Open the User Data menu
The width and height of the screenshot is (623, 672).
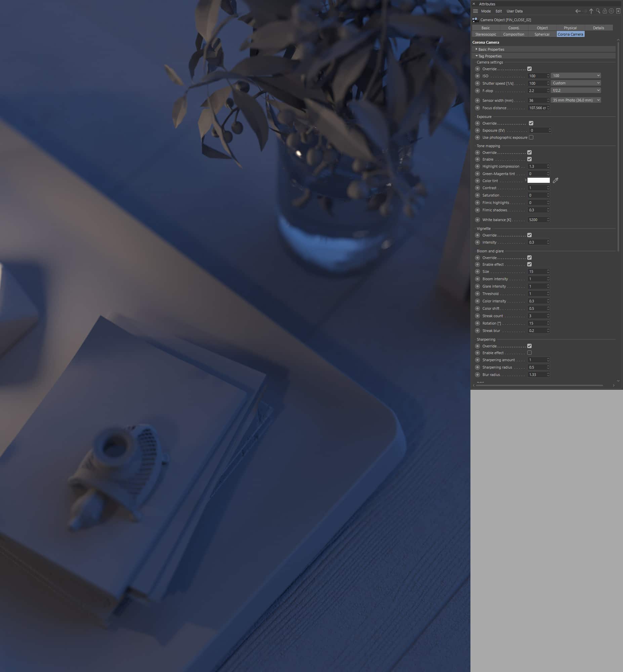click(x=514, y=11)
